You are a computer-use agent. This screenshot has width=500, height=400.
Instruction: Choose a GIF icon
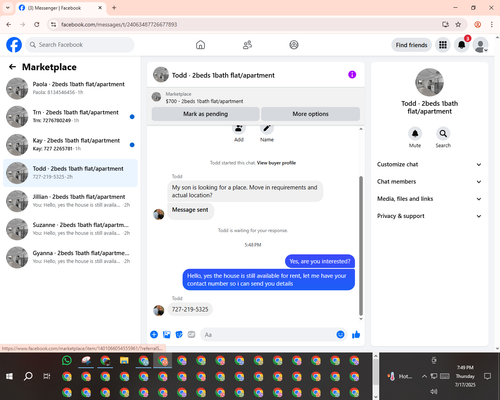point(191,334)
